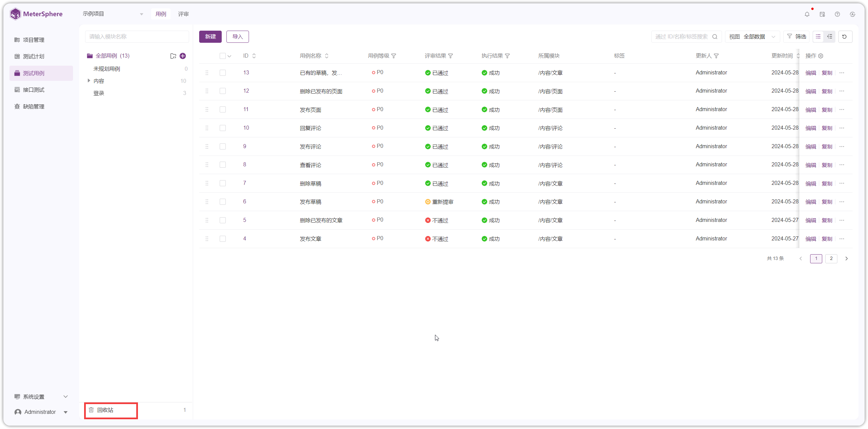Check the box for case 4 发布文章
The image size is (868, 429).
(x=222, y=239)
